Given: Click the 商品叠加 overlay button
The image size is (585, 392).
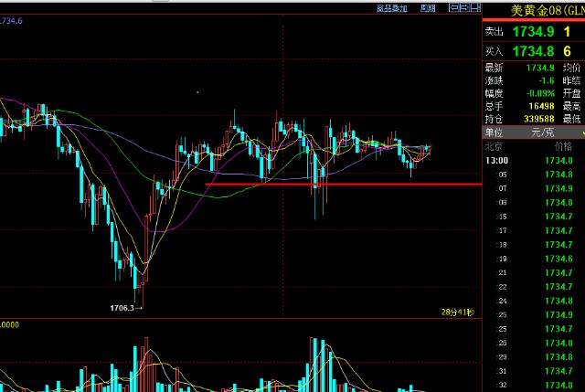Looking at the screenshot, I should (x=391, y=7).
